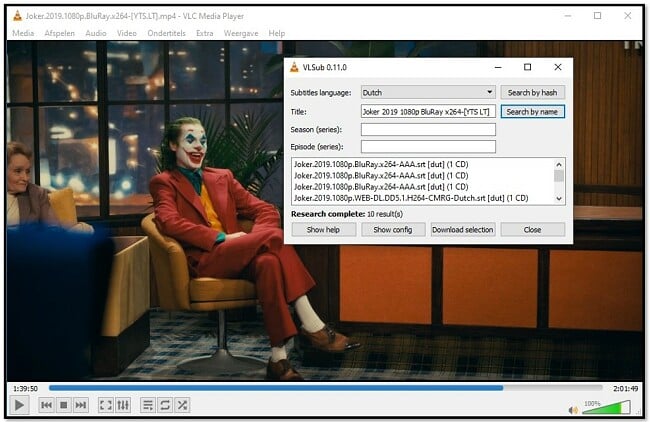Stop playback with the Stop button
The width and height of the screenshot is (650, 422).
coord(63,405)
